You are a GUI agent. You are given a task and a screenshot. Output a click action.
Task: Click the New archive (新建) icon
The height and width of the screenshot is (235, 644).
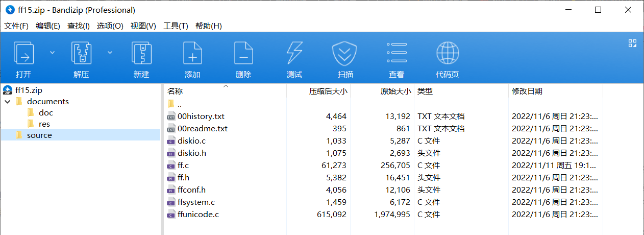click(x=141, y=53)
